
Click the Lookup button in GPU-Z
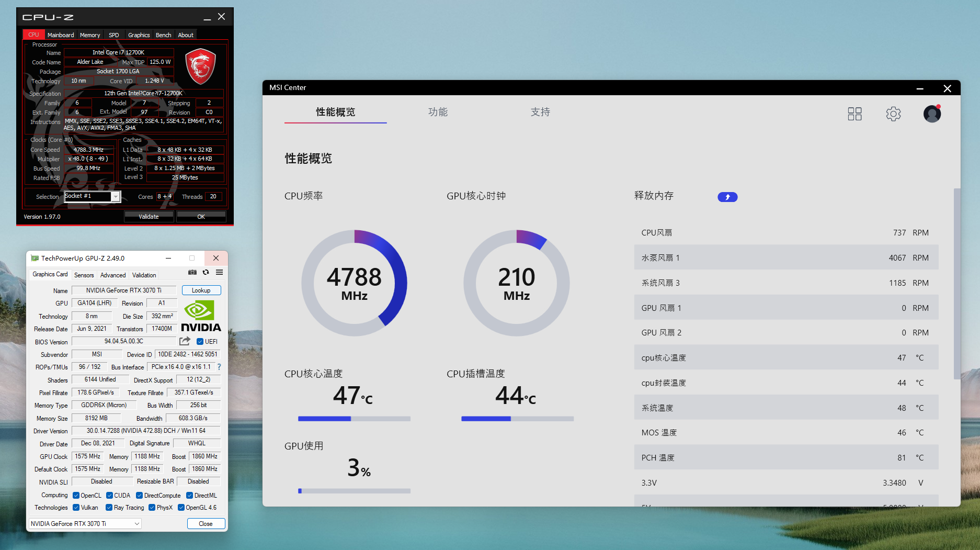click(x=201, y=290)
